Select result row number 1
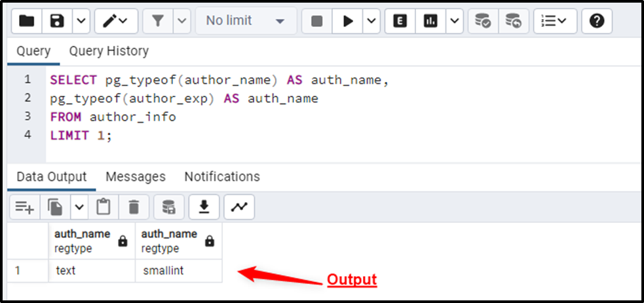Viewport: 644px width, 303px height. coord(28,270)
